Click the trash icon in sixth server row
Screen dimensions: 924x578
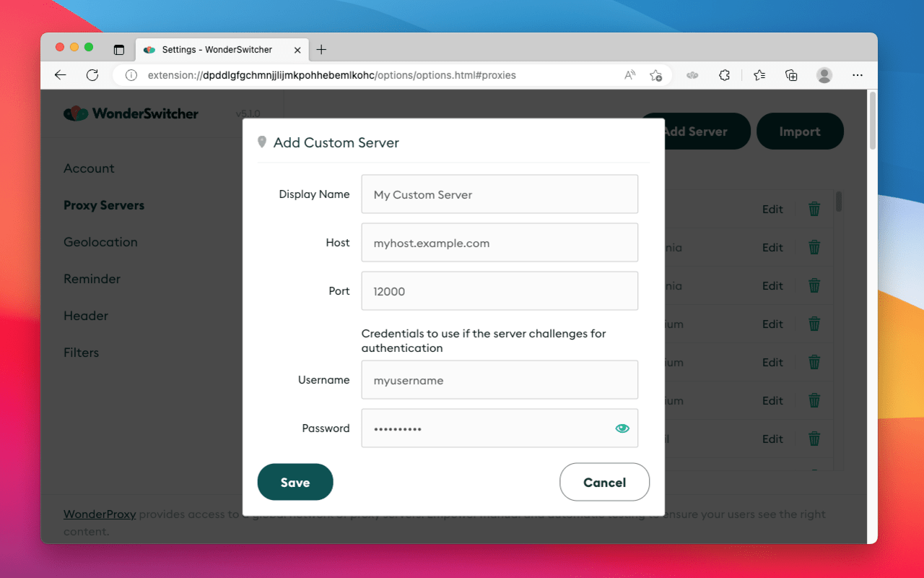pos(814,400)
